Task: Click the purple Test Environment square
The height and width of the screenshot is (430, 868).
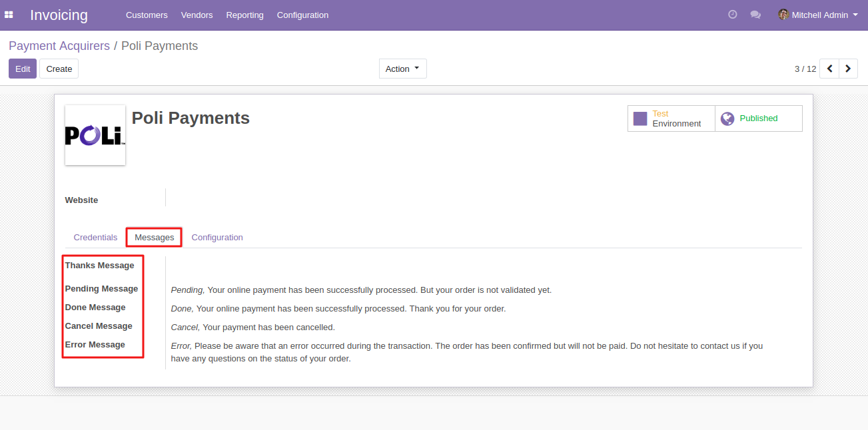Action: [x=640, y=118]
